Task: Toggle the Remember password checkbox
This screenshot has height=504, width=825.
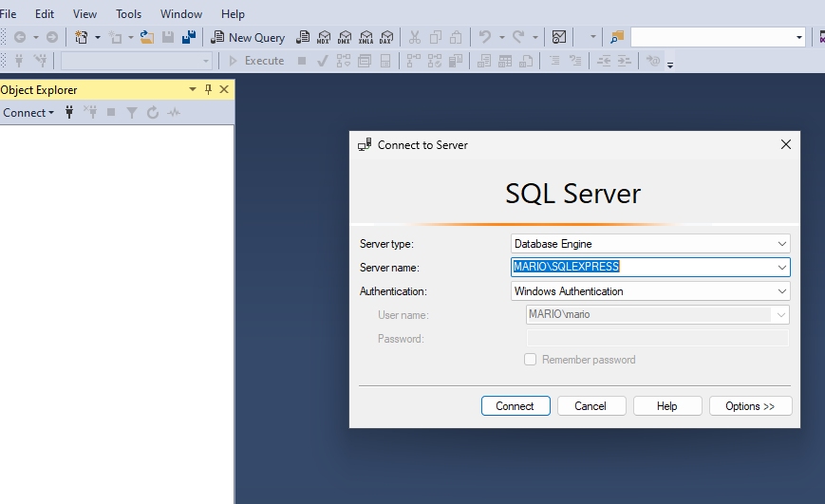Action: pos(530,360)
